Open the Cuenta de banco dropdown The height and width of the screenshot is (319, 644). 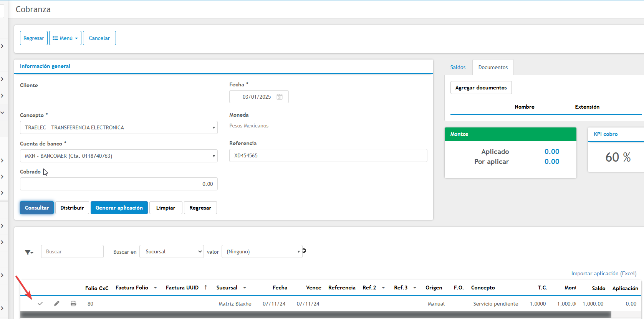click(119, 156)
